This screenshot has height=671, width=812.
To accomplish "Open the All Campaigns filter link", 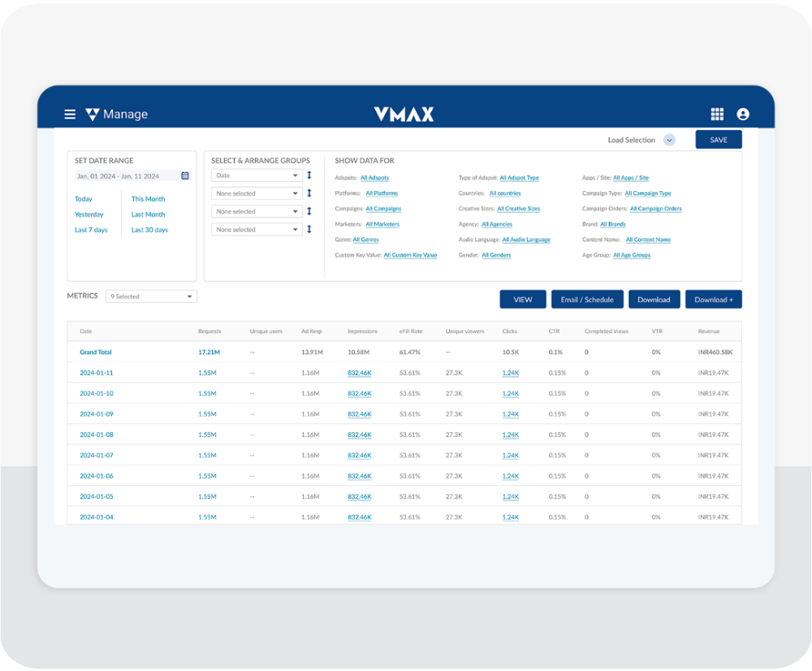I will pyautogui.click(x=383, y=209).
